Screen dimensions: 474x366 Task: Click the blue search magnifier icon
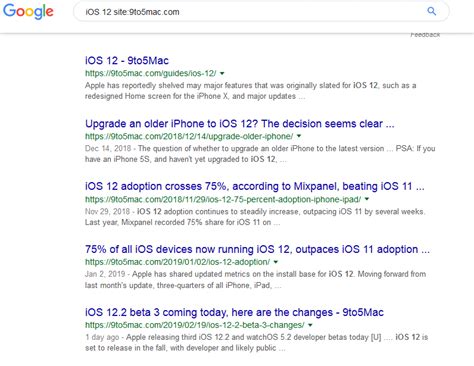click(432, 11)
